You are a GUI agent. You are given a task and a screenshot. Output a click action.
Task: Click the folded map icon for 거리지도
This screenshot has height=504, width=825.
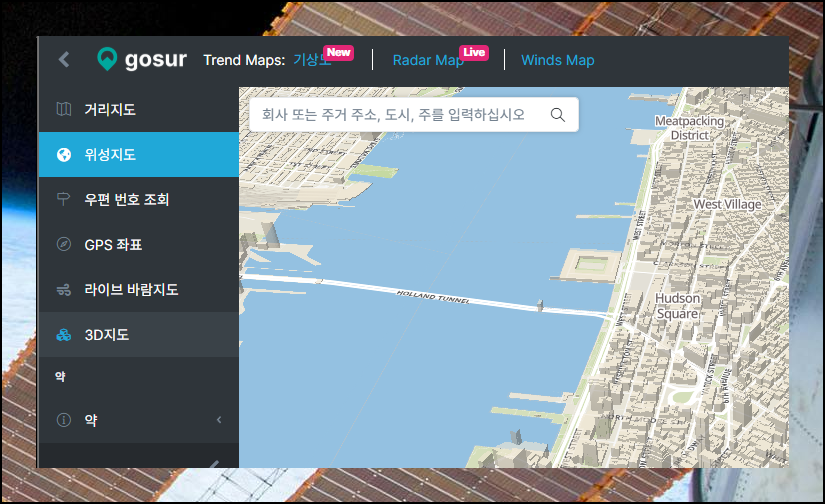tap(64, 109)
